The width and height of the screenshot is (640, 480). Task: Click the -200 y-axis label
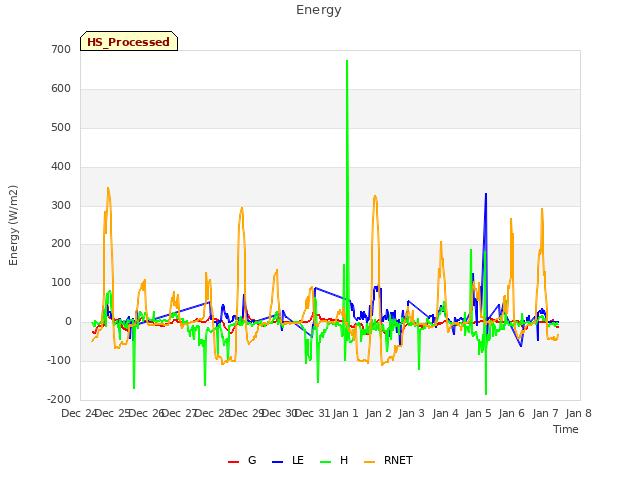tap(60, 400)
